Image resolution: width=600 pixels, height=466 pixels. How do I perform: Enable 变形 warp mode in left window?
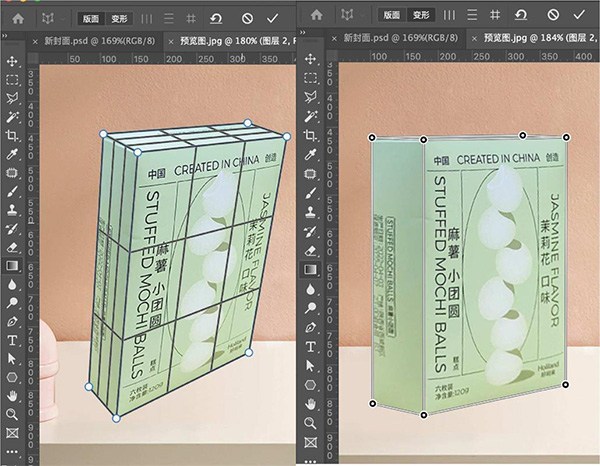pyautogui.click(x=119, y=18)
